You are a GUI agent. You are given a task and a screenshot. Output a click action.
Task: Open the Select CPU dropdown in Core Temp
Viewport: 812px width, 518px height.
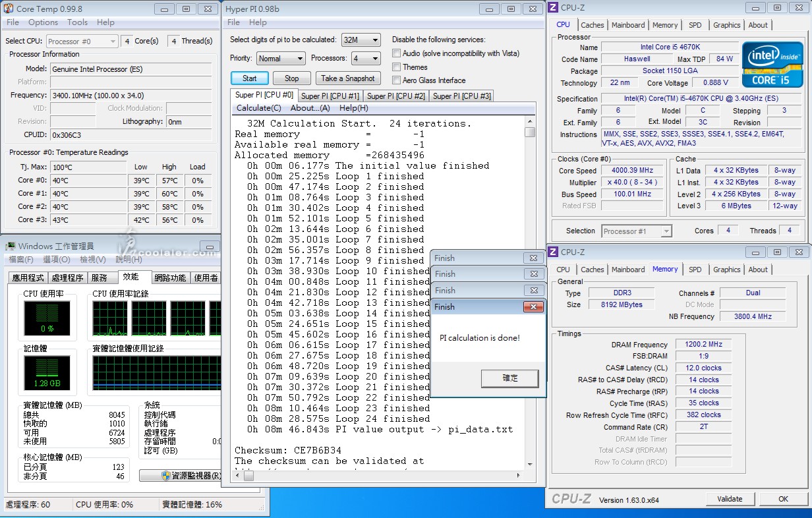coord(82,41)
